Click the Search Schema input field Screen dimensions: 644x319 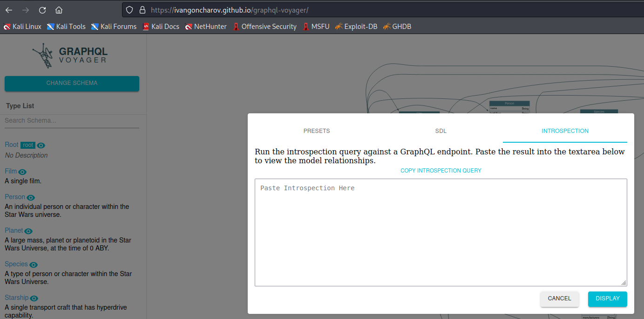pyautogui.click(x=72, y=120)
